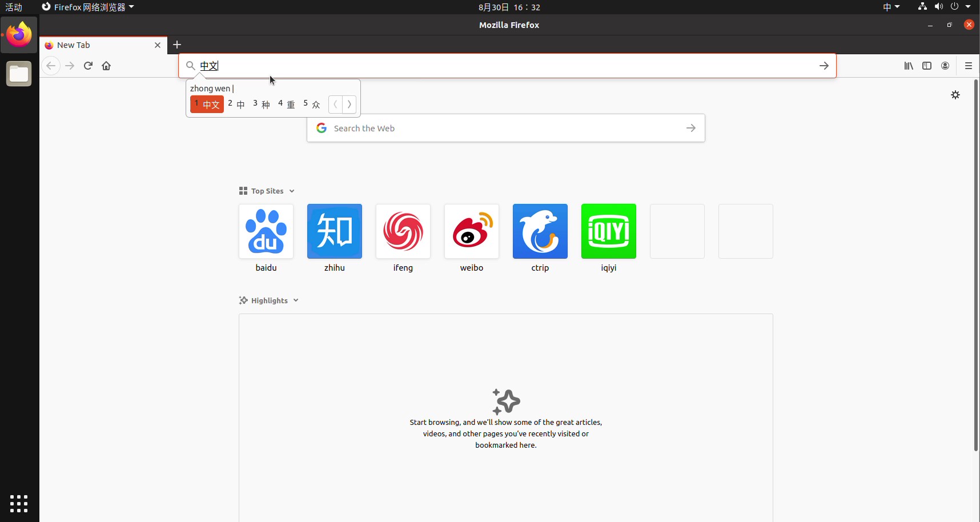Image resolution: width=980 pixels, height=522 pixels.
Task: Click the Google logo in search box
Action: (322, 128)
